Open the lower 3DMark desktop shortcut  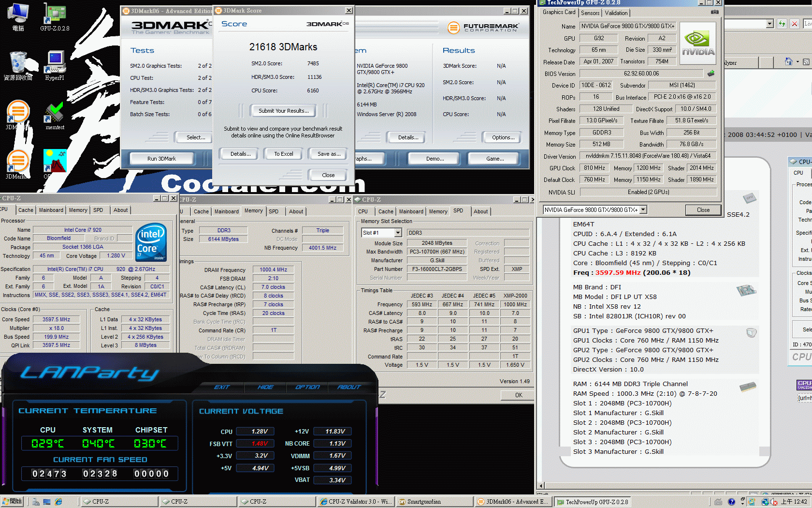tap(17, 164)
